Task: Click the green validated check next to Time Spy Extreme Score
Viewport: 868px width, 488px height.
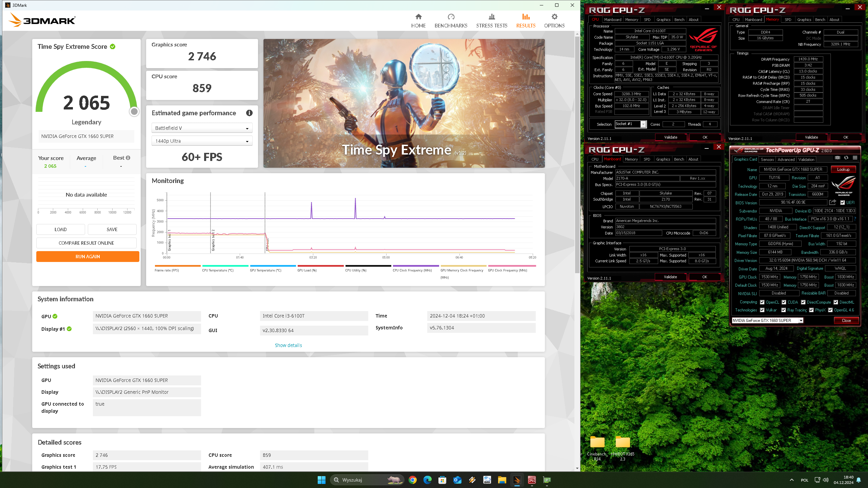Action: [113, 46]
